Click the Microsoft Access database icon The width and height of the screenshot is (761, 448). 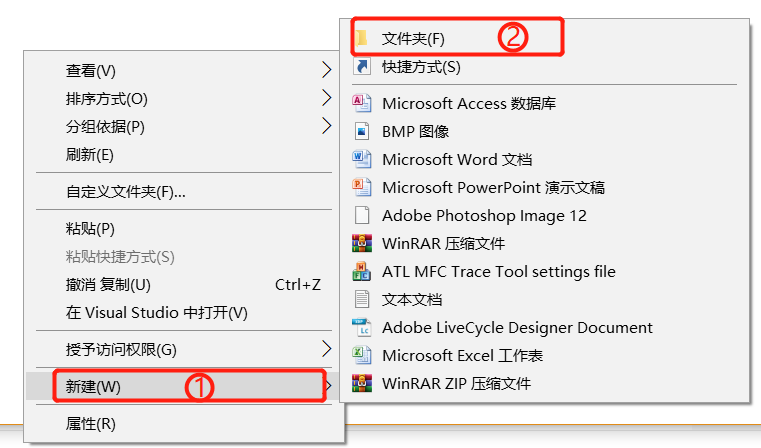[x=362, y=103]
